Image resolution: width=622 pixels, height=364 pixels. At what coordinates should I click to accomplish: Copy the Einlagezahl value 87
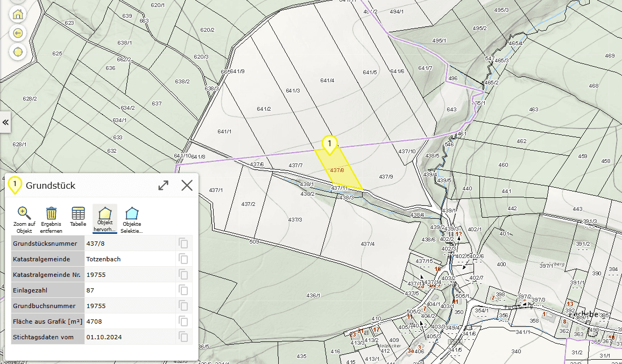183,290
